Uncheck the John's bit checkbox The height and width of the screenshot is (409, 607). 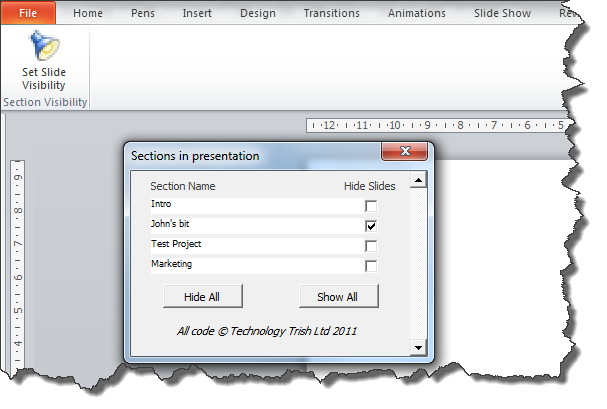[x=371, y=226]
